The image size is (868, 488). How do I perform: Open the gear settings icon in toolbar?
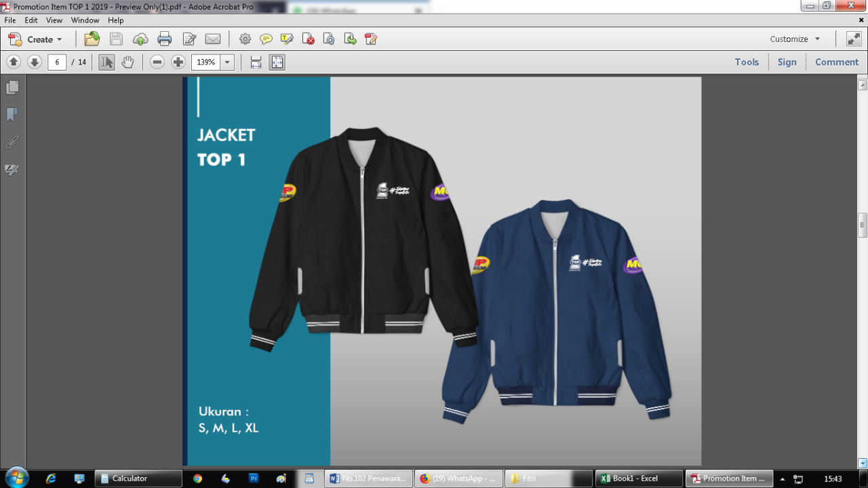[245, 39]
